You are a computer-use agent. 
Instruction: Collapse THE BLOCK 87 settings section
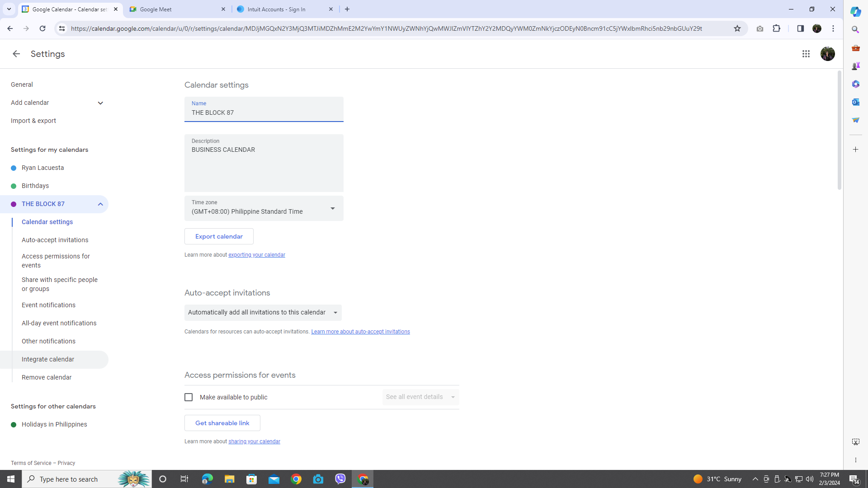100,204
